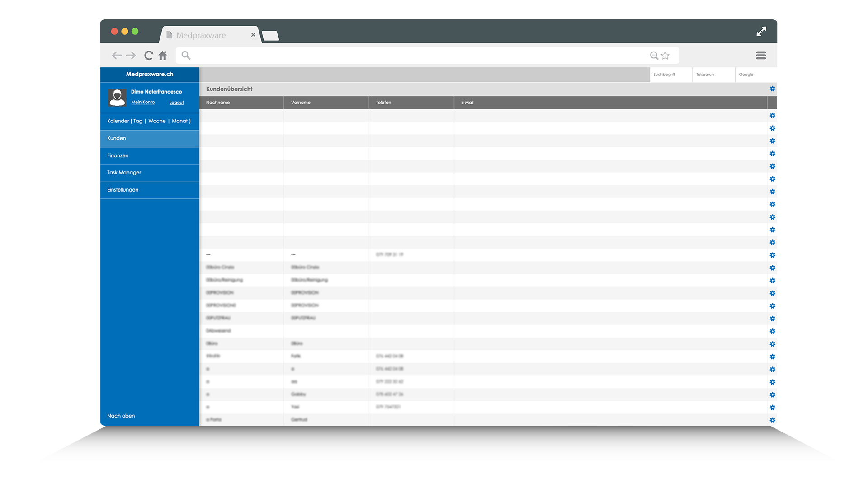Open Einstellungen in the sidebar
The height and width of the screenshot is (488, 868).
[123, 190]
